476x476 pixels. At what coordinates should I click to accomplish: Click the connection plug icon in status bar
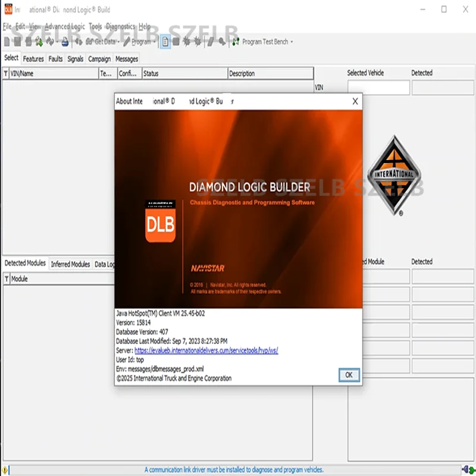pos(468,469)
